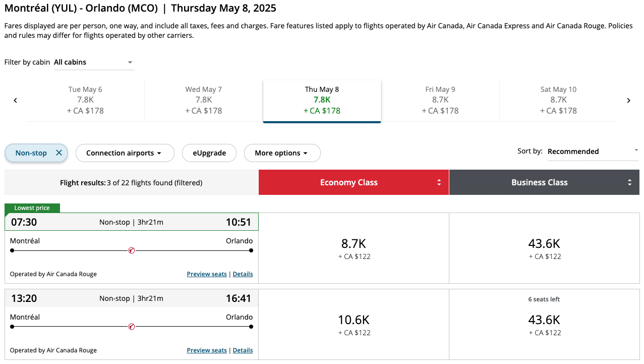View Details for the 13:20 flight
This screenshot has width=644, height=364.
tap(243, 350)
